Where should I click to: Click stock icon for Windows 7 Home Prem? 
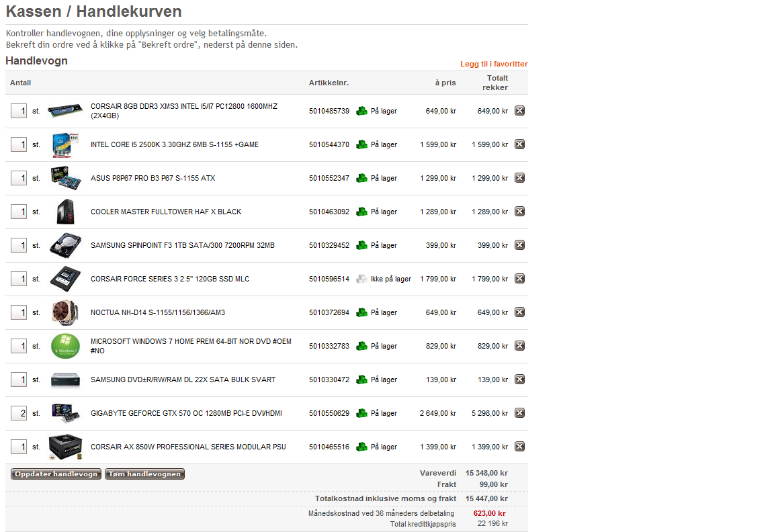point(362,346)
